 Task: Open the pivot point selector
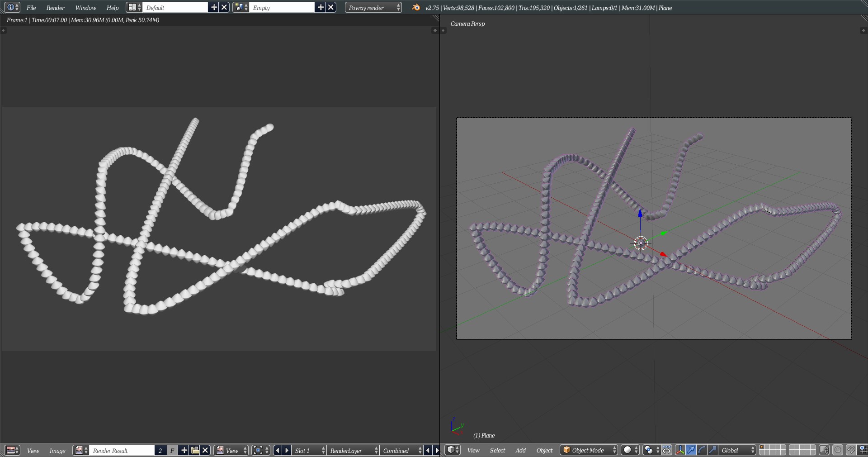point(651,450)
